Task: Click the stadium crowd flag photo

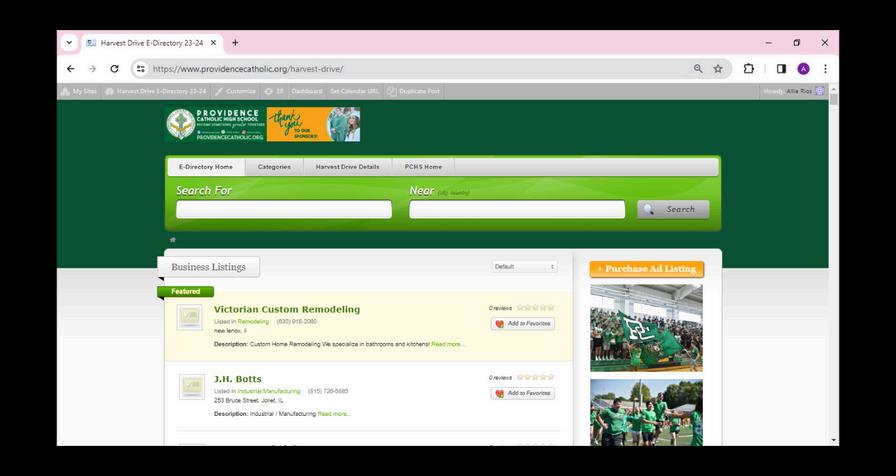Action: [646, 328]
